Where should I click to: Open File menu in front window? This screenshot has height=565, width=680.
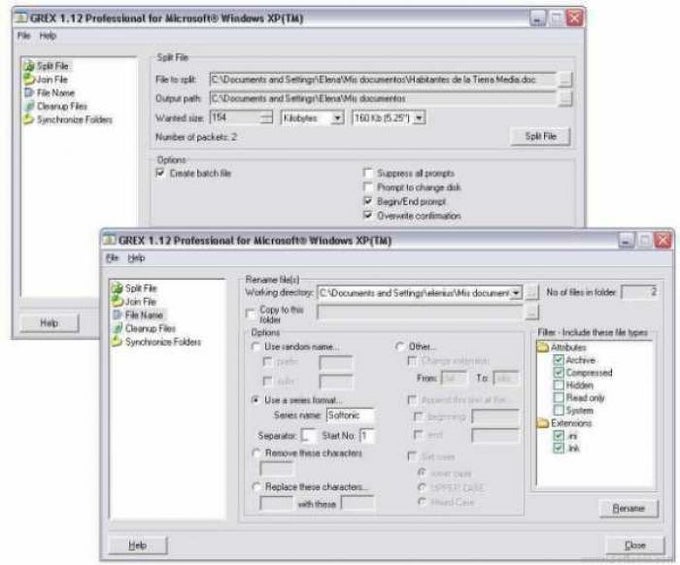tap(112, 258)
